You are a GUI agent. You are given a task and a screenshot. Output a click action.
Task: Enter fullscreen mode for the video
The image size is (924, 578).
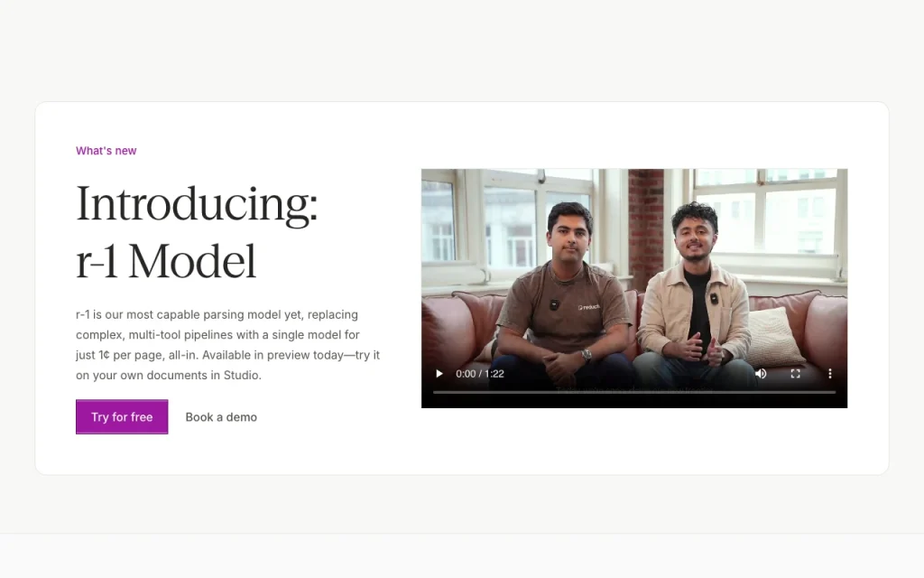click(x=795, y=373)
